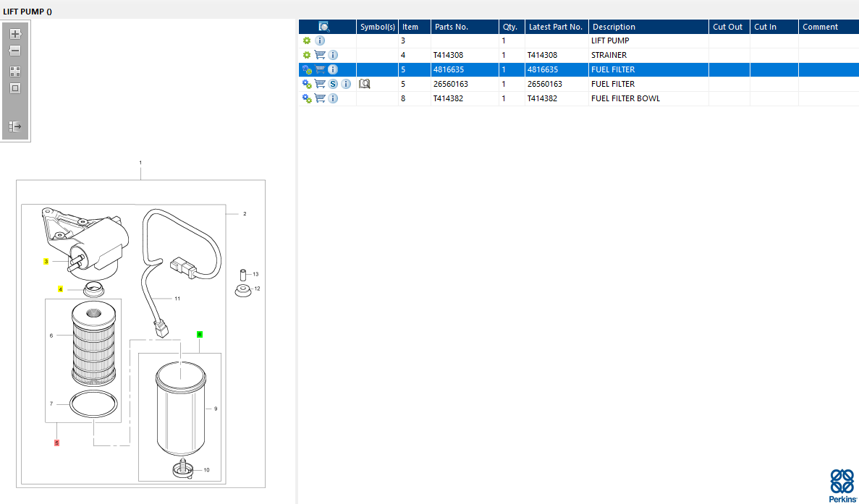The image size is (859, 504).
Task: Click gears icon in FUEL FILTER 26560163 row
Action: 307,84
